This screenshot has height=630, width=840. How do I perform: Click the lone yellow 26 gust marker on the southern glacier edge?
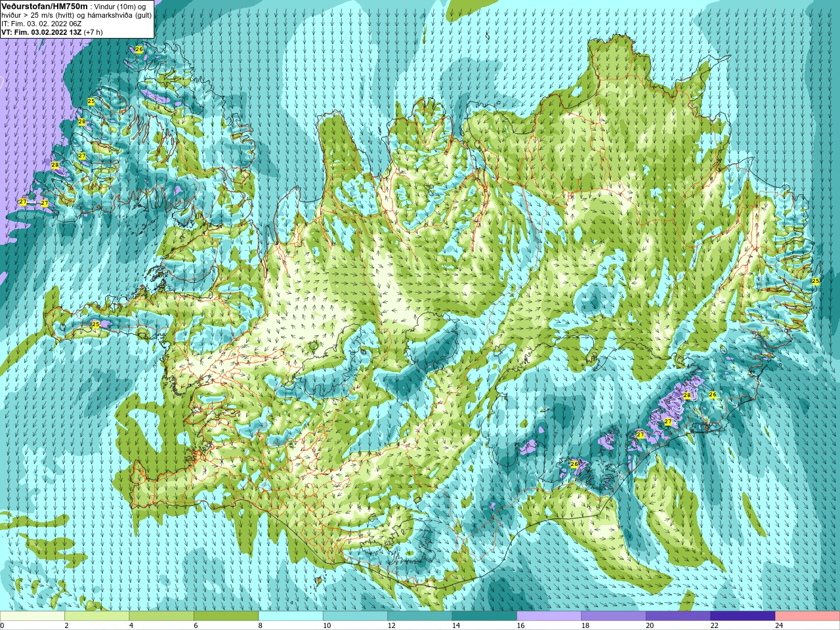[574, 464]
